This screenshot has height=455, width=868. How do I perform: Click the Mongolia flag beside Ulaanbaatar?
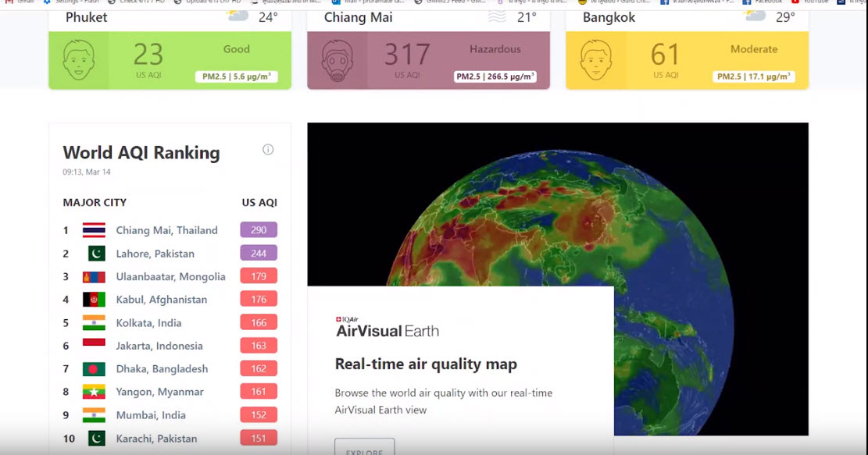[94, 276]
